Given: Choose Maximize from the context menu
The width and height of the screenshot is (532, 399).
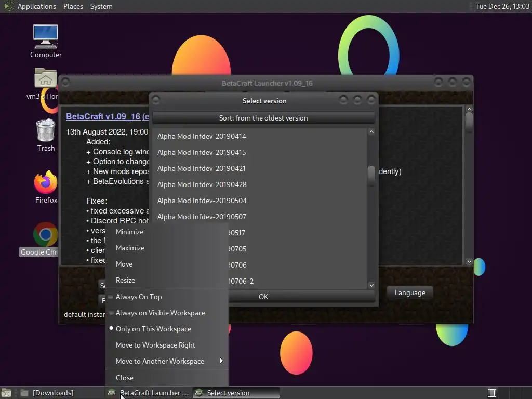Looking at the screenshot, I should pyautogui.click(x=167, y=248).
